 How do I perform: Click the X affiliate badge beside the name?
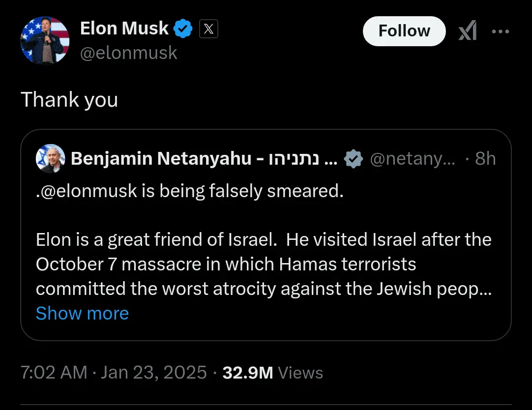(x=208, y=29)
